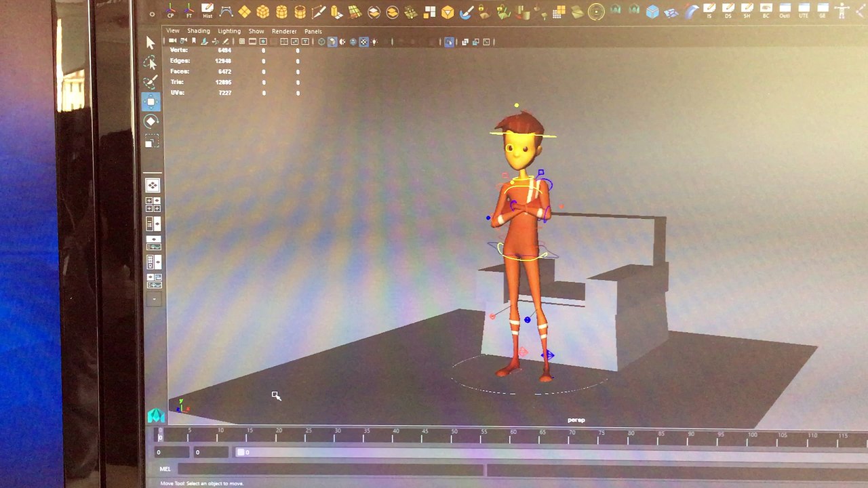Open the shelf menu gear icon
868x488 pixels.
151,13
